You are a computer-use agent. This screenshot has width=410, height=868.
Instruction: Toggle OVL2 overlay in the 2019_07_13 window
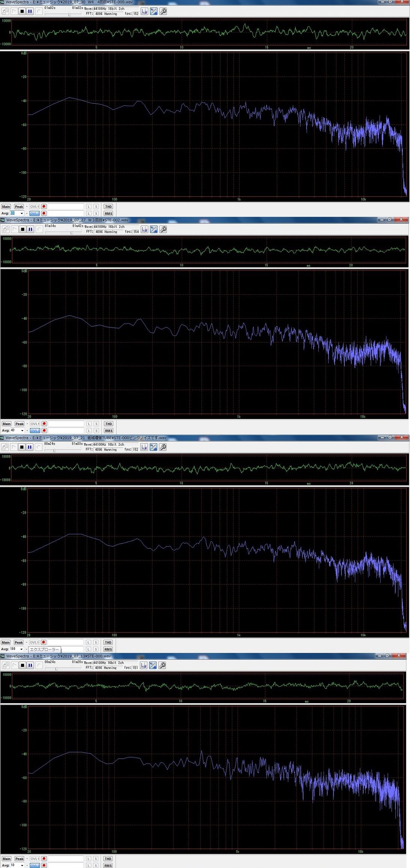click(35, 865)
